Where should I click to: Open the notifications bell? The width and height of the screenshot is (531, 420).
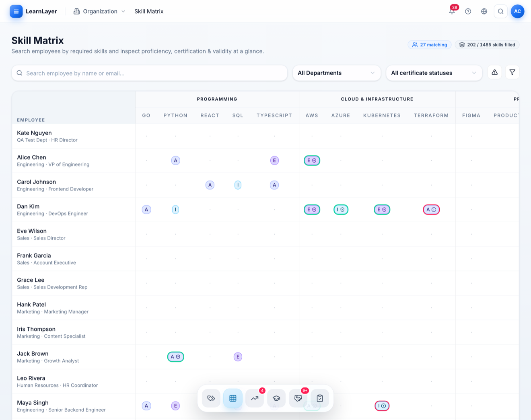point(452,11)
